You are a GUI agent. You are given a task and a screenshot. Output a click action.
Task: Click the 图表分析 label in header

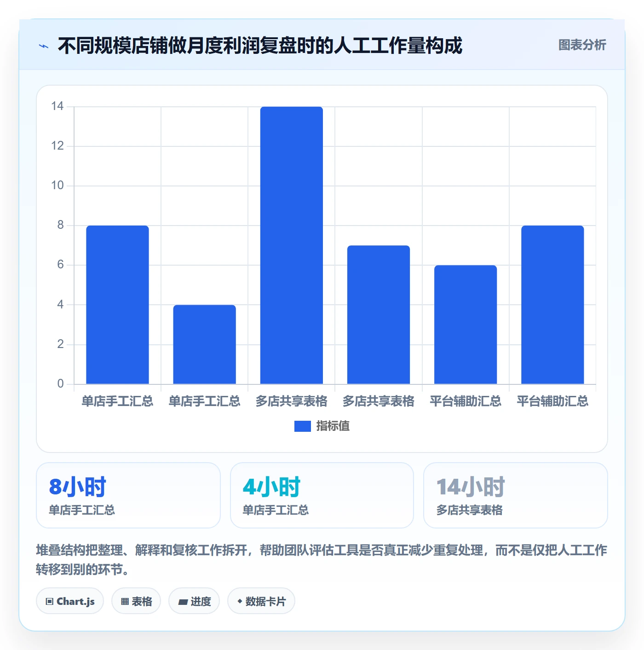(582, 45)
